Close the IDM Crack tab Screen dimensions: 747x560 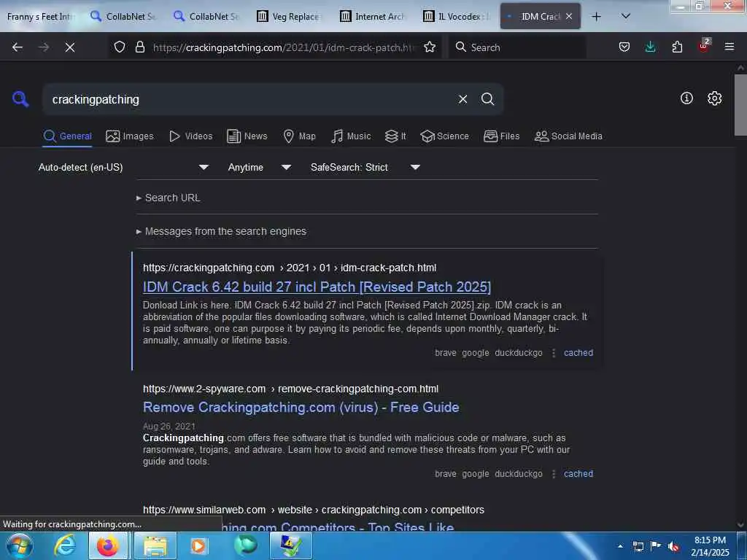click(569, 16)
